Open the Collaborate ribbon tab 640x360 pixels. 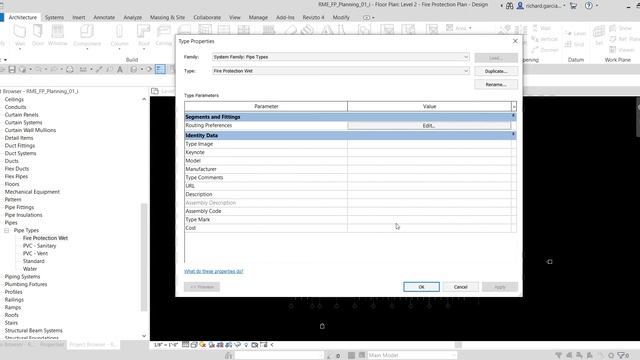[207, 18]
